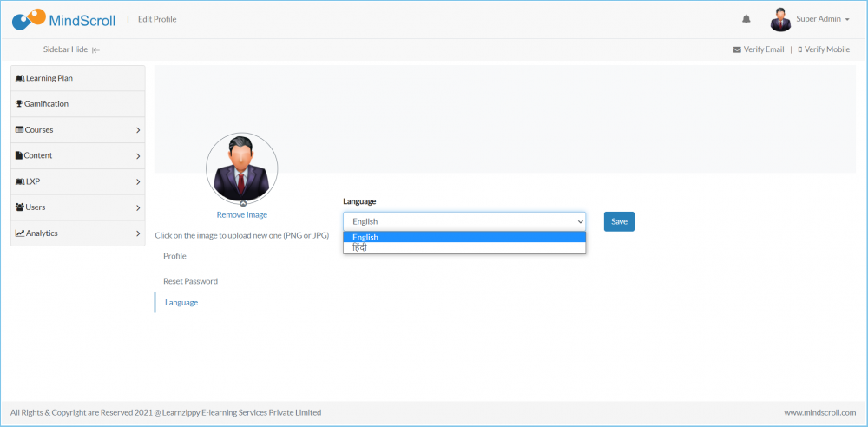Viewport: 868px width, 427px height.
Task: Click the Save button
Action: (619, 221)
